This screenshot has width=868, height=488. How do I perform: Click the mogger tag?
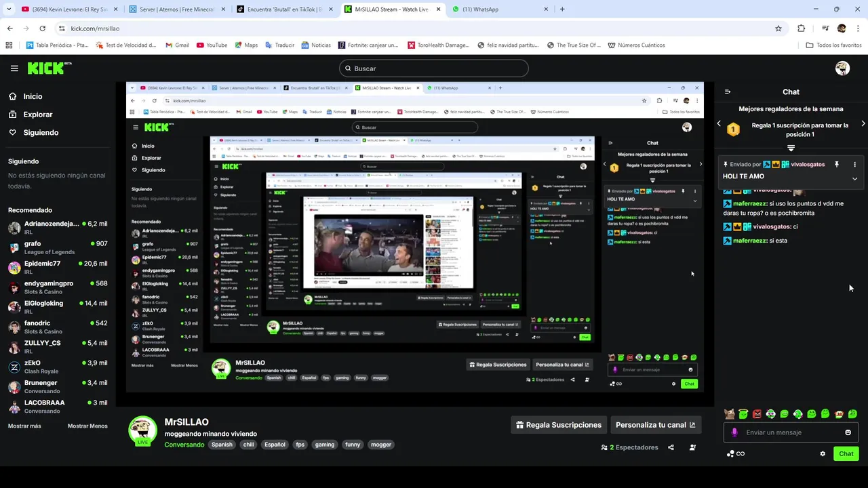[381, 445]
